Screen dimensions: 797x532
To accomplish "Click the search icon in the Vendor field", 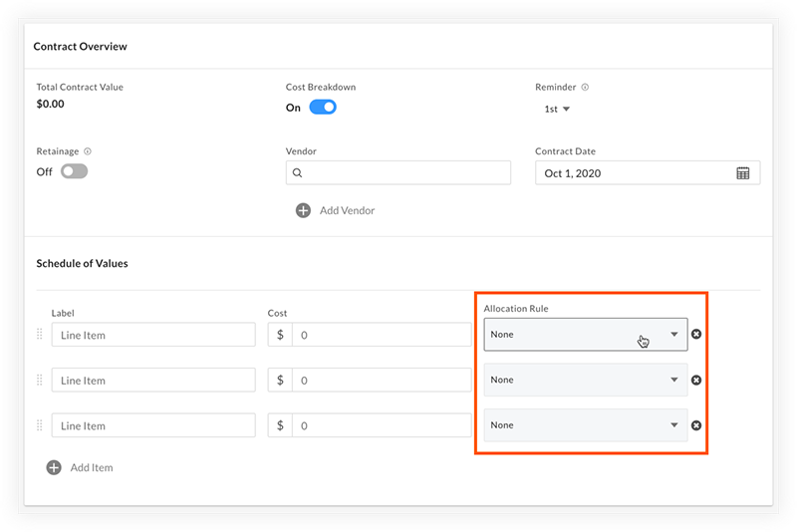I will pyautogui.click(x=297, y=172).
